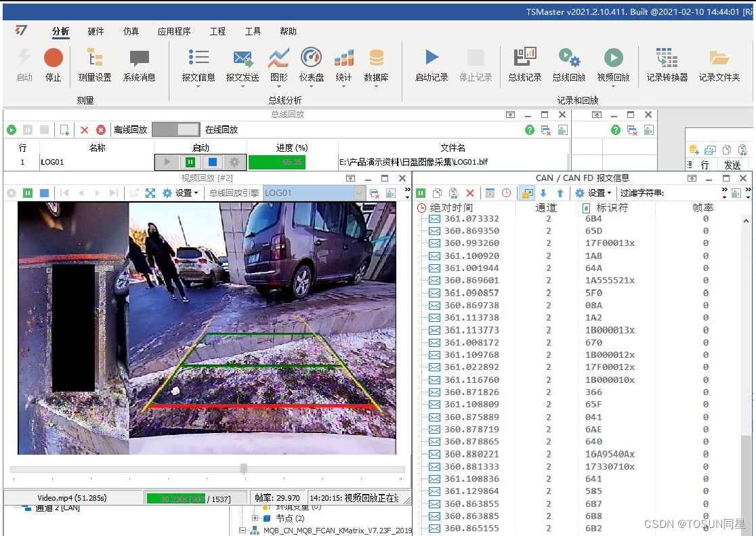Open the 硬件 menu tab
The image size is (756, 536).
96,31
